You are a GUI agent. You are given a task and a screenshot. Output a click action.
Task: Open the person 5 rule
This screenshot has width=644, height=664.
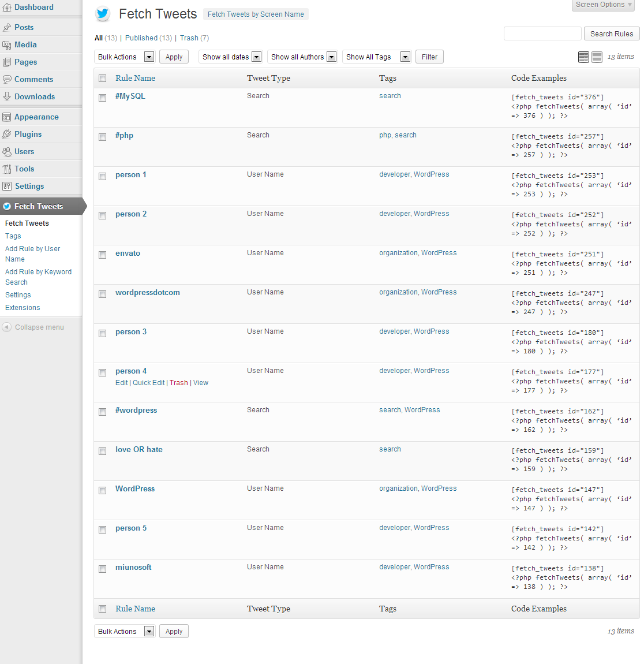pyautogui.click(x=131, y=528)
